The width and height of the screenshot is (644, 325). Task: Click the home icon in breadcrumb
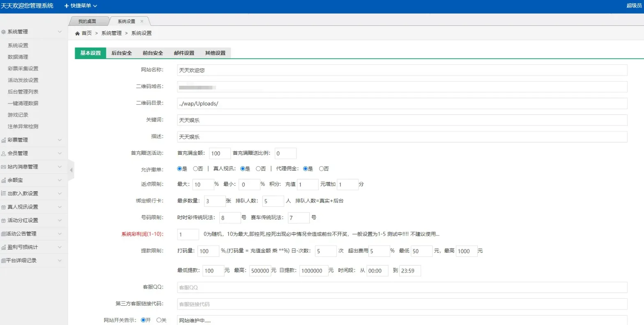(77, 33)
